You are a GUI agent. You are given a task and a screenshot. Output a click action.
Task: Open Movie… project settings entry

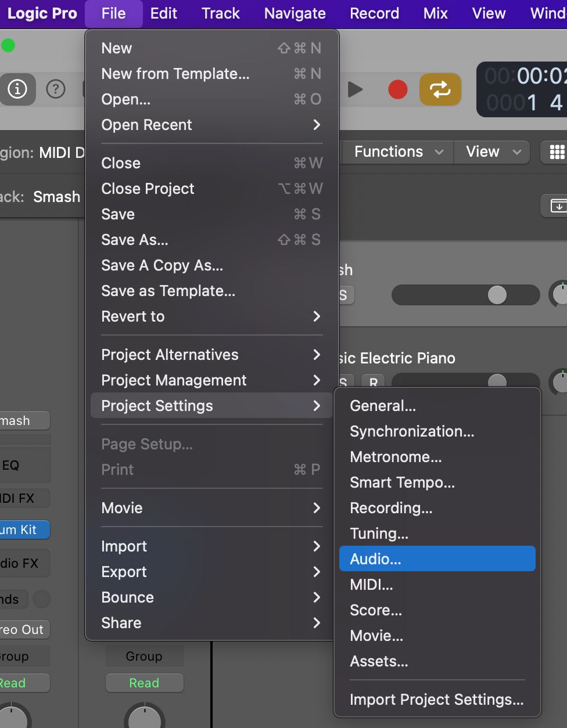(437, 635)
